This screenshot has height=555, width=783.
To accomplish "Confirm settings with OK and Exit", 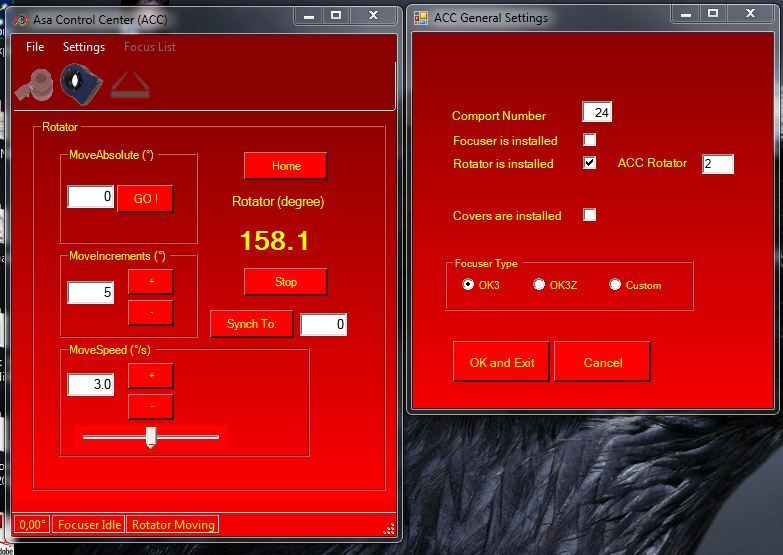I will coord(501,362).
